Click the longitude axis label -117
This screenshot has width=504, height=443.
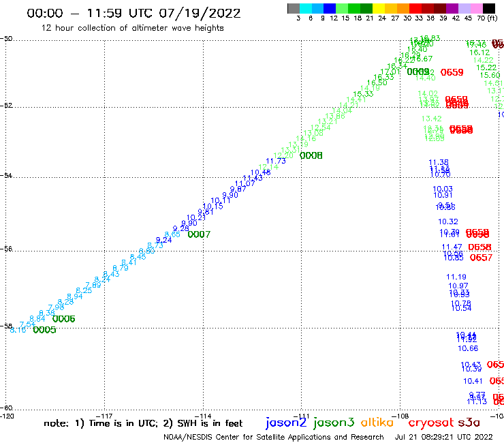(104, 416)
